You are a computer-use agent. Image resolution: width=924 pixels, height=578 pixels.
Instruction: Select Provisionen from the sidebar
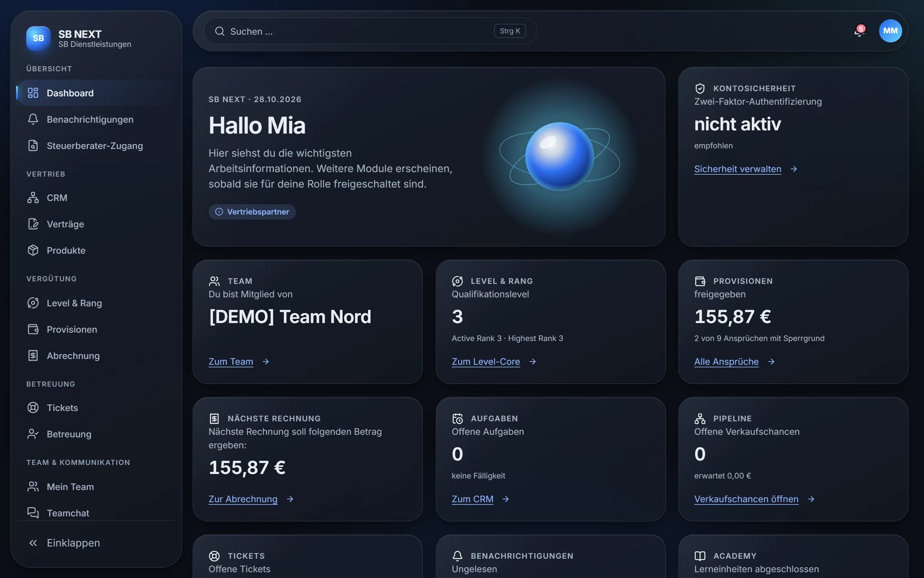pos(96,329)
